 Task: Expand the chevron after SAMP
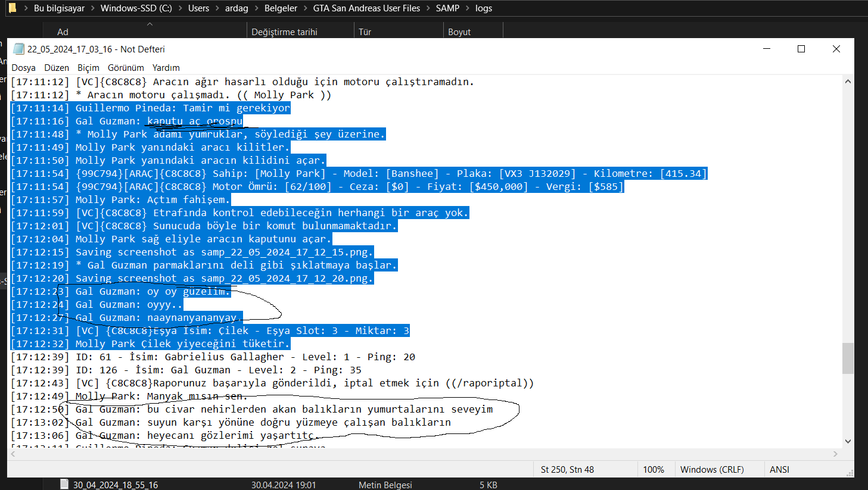tap(468, 8)
